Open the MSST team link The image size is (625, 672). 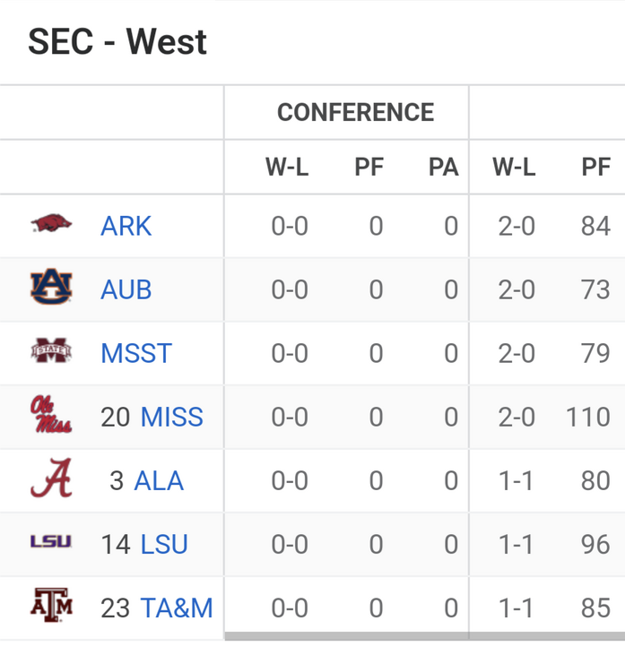tap(136, 353)
